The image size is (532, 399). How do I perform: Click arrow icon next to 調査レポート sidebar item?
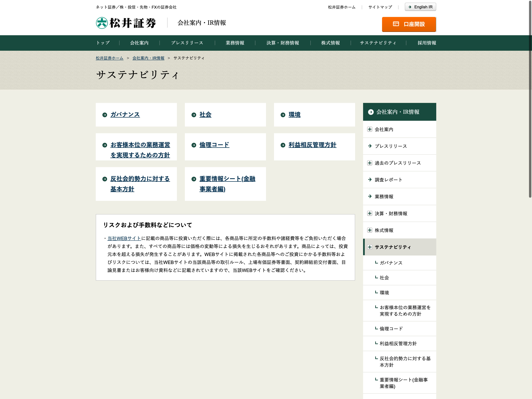(x=370, y=179)
